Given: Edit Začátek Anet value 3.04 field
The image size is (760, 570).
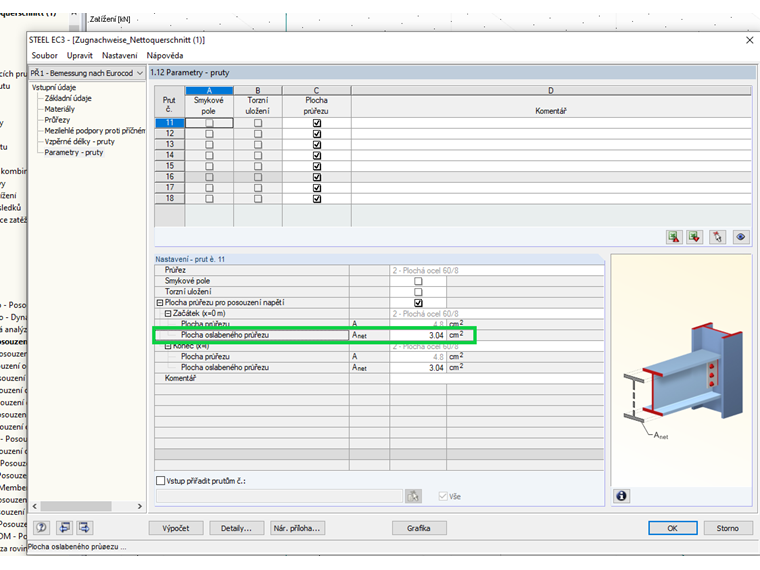Looking at the screenshot, I should tap(418, 335).
